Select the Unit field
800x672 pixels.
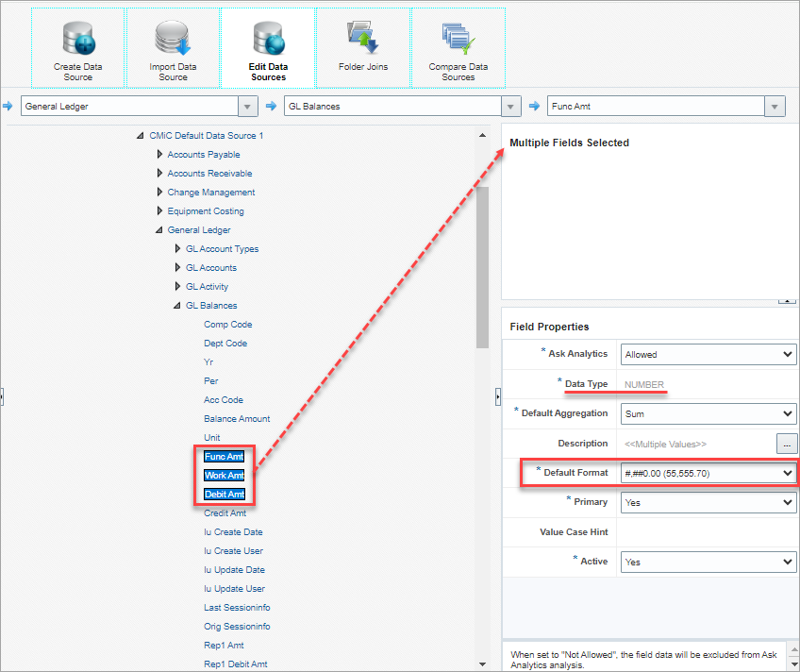(x=211, y=438)
